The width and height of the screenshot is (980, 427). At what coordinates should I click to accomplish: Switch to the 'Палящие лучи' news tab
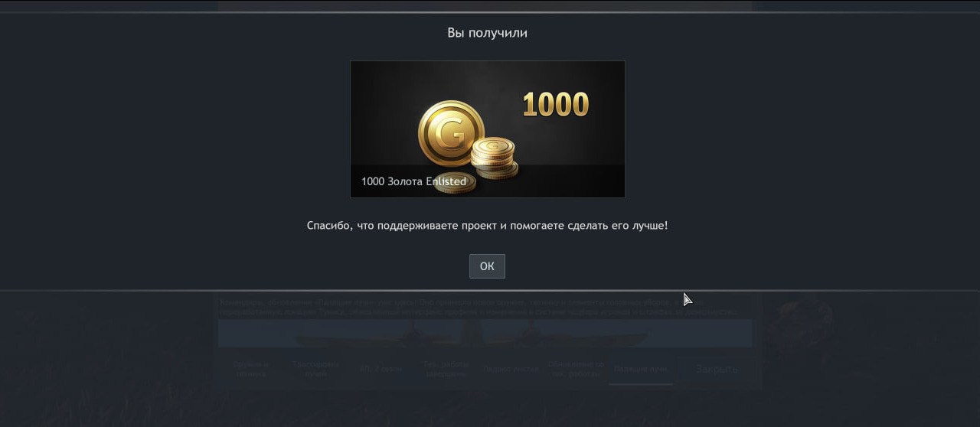641,369
